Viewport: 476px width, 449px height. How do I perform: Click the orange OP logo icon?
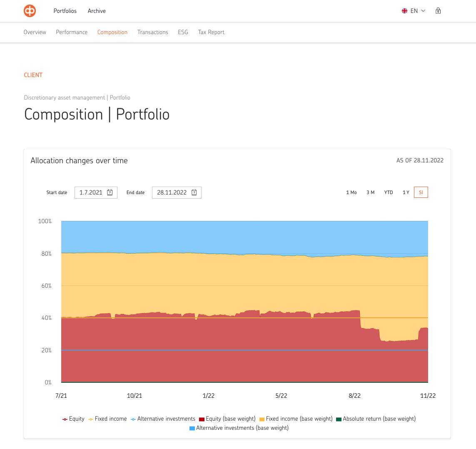(30, 11)
